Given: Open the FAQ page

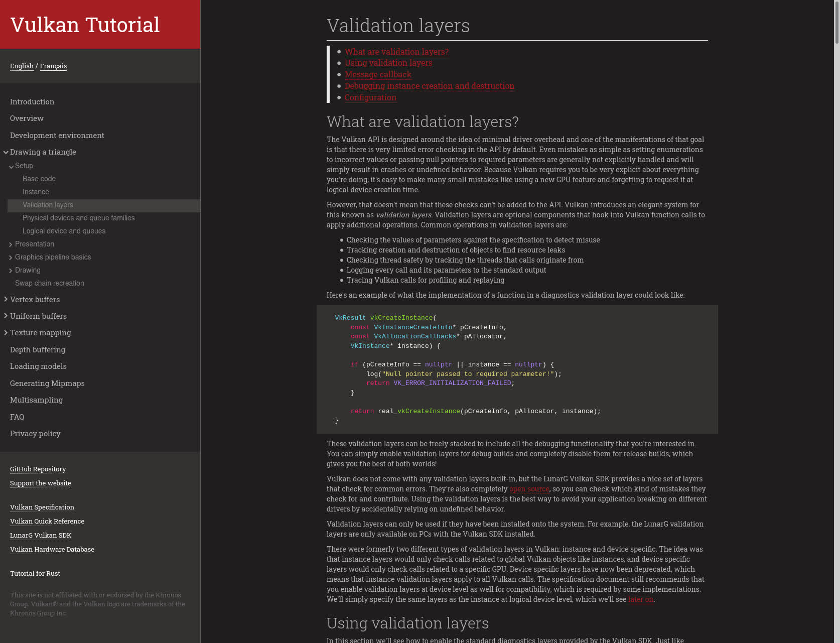Looking at the screenshot, I should point(17,417).
